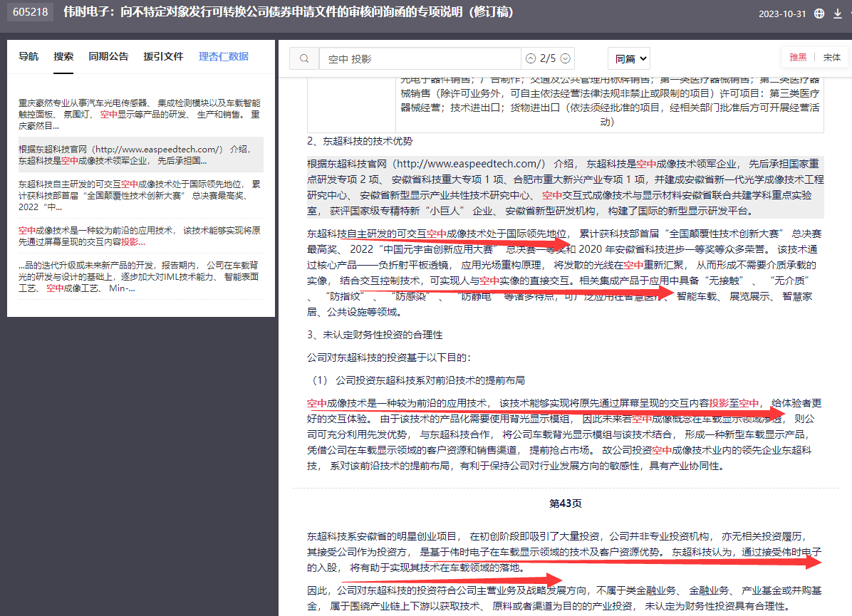The height and width of the screenshot is (616, 852).
Task: Go to next search match arrow
Action: coord(565,58)
